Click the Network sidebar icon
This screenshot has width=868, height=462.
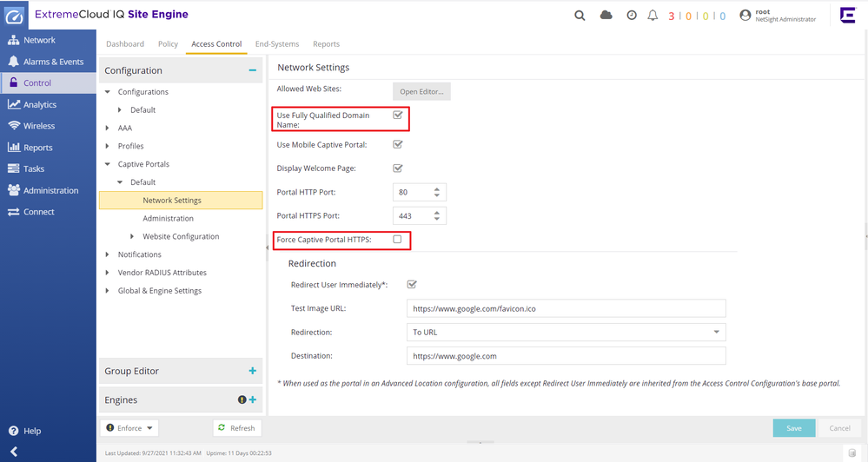point(14,41)
